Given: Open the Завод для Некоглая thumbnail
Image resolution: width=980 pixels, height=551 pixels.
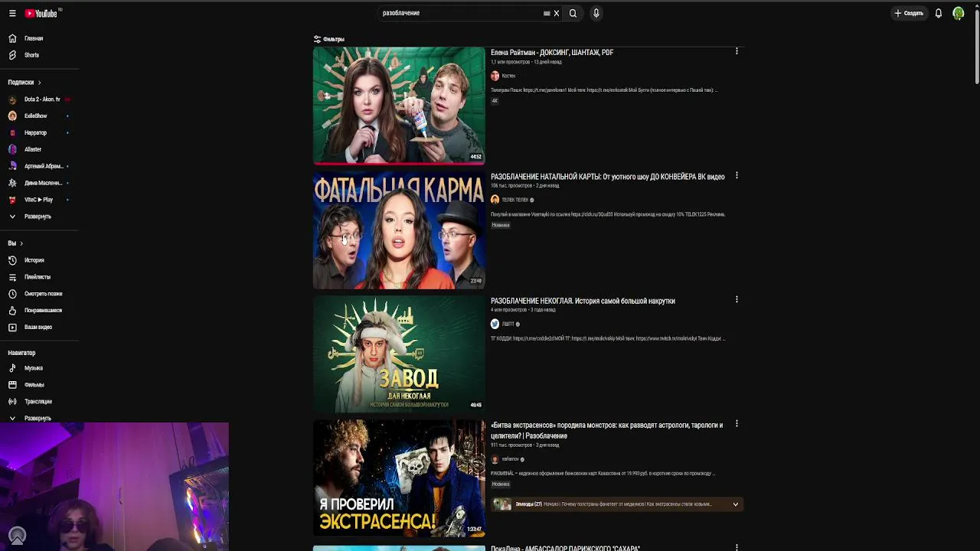Looking at the screenshot, I should (399, 354).
